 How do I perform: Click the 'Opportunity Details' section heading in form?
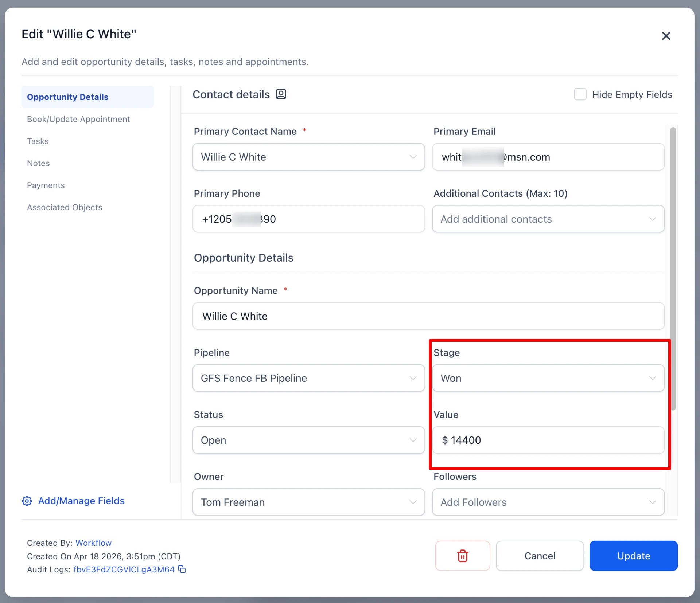[244, 258]
